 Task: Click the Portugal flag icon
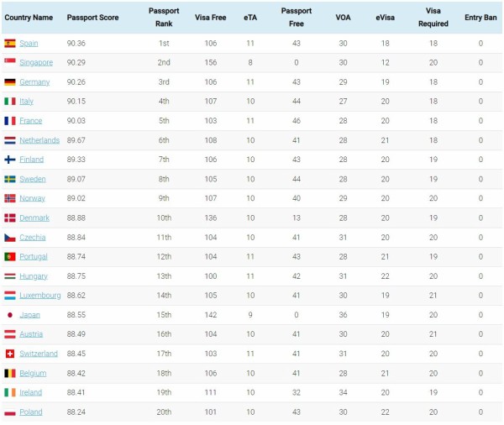point(10,256)
